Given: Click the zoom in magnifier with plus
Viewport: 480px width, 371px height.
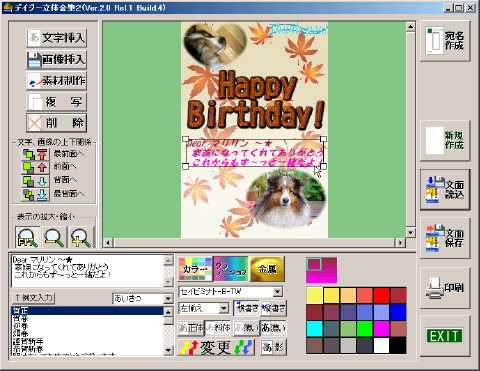Looking at the screenshot, I should click(x=81, y=237).
